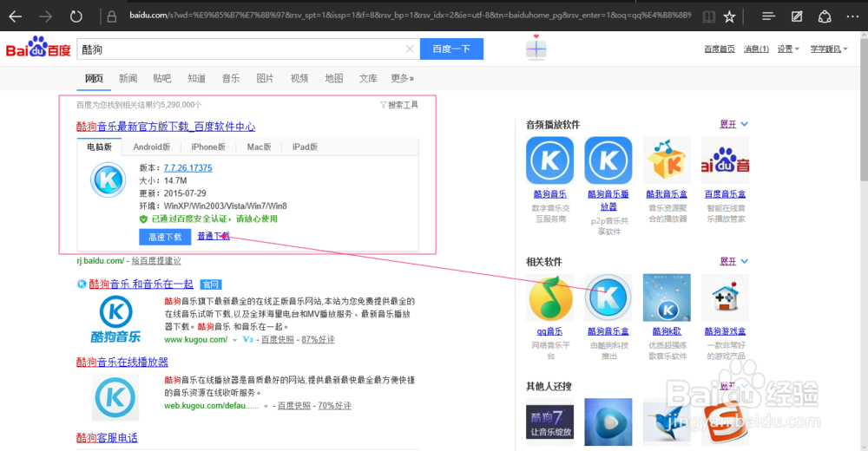Select the Mac版 tab

tap(259, 147)
